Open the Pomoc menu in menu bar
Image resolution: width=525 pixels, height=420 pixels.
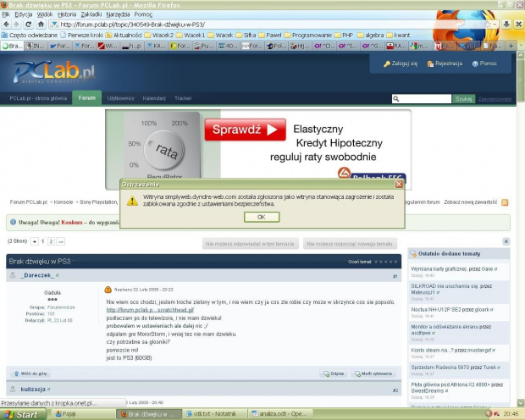143,14
